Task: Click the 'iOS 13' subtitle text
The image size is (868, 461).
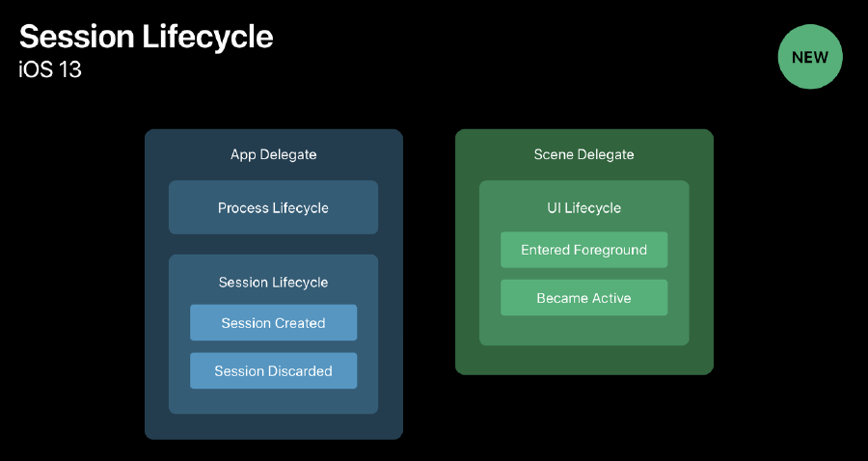Action: click(50, 70)
